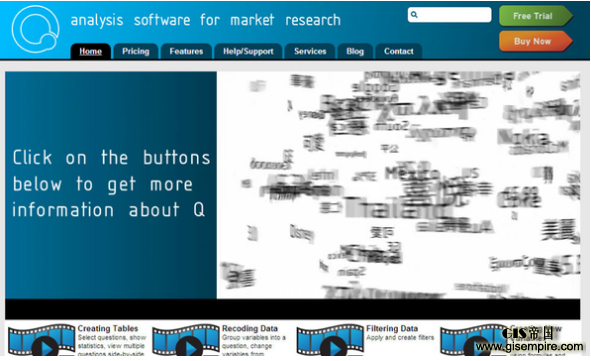Play the Filtering Data video icon
The width and height of the screenshot is (591, 361).
pos(330,340)
